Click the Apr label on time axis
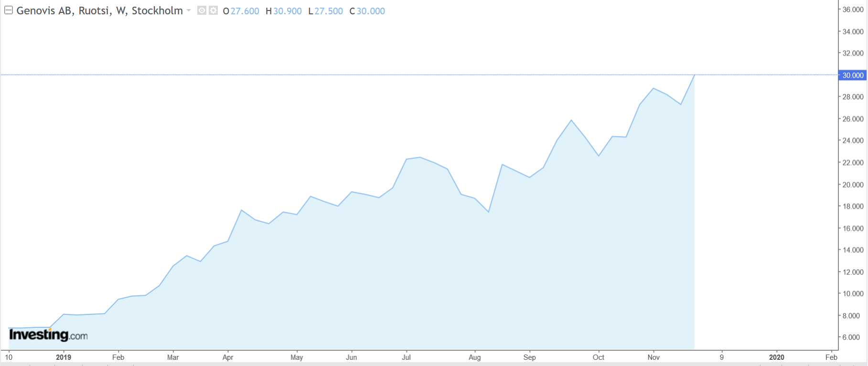Viewport: 868px width, 366px height. [228, 357]
